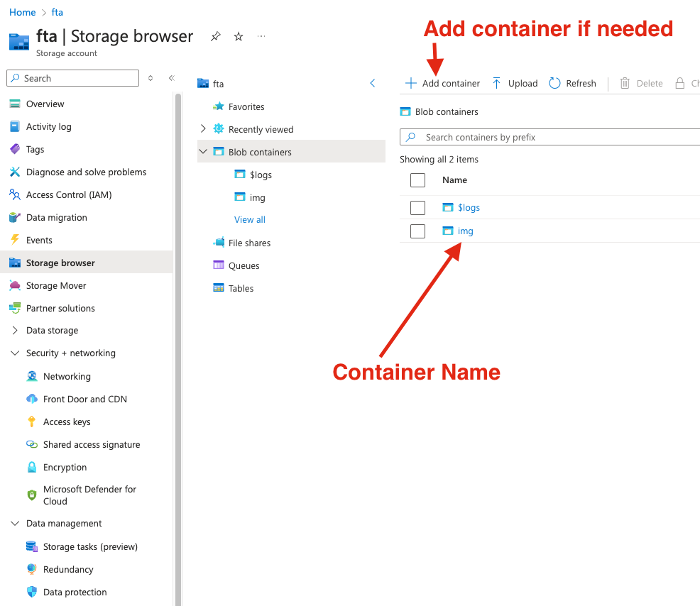The width and height of the screenshot is (700, 606).
Task: Collapse Blob containers tree node
Action: click(x=203, y=152)
